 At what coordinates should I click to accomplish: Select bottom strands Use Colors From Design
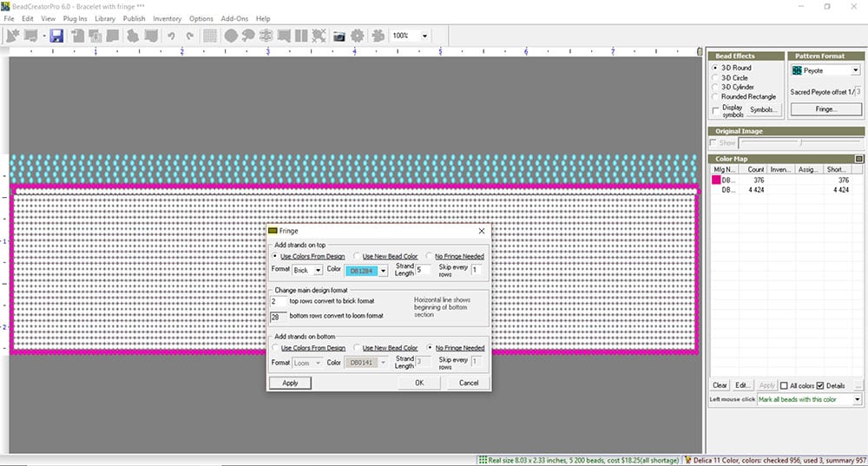pos(275,348)
